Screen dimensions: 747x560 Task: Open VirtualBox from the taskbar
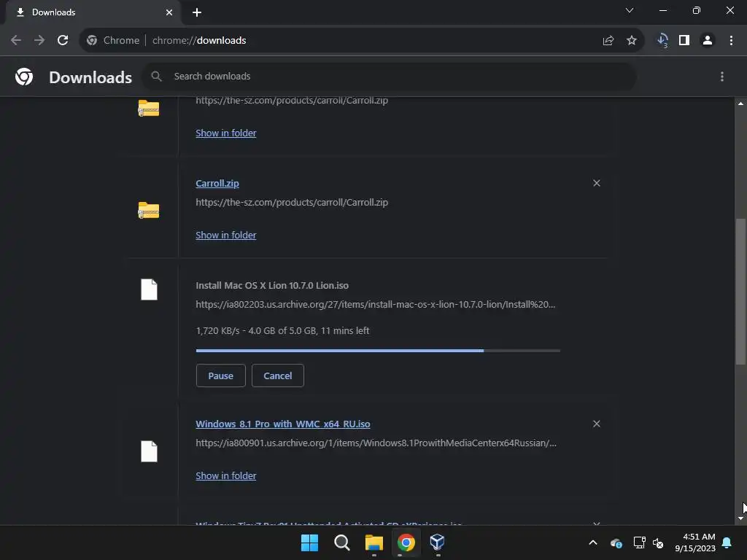pyautogui.click(x=438, y=542)
